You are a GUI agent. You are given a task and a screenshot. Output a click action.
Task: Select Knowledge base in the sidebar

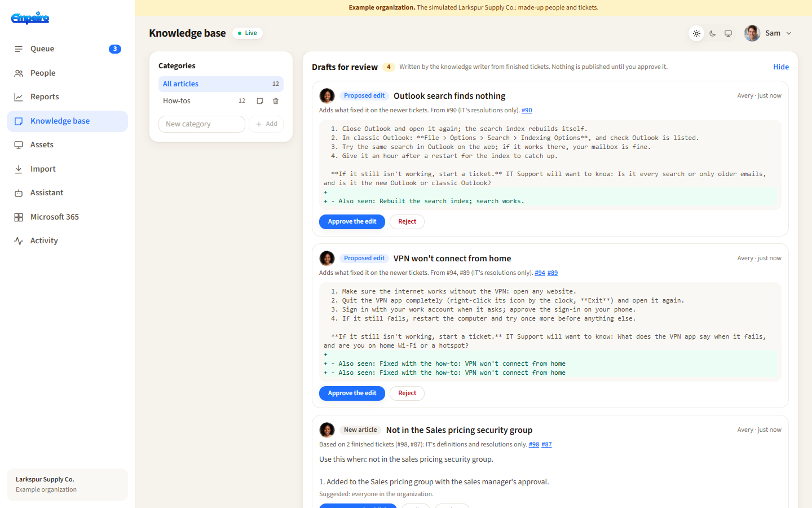(x=68, y=121)
